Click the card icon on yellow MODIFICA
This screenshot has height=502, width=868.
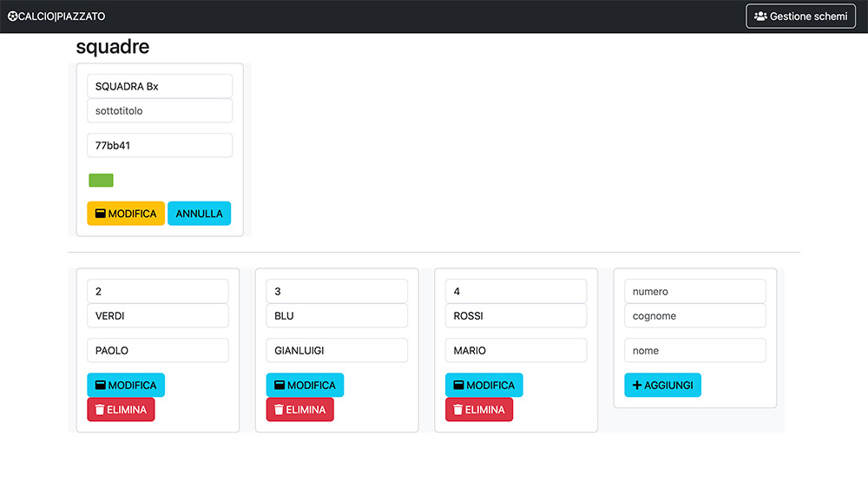[x=100, y=214]
